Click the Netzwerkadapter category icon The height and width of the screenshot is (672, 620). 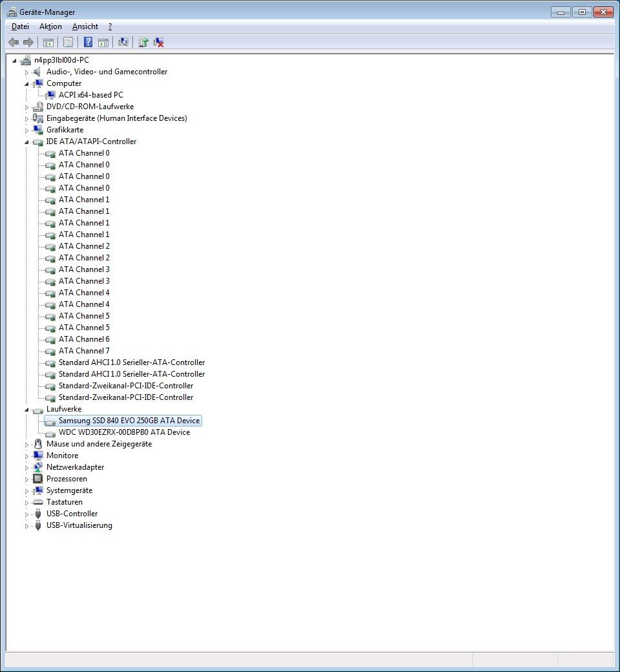pos(37,467)
